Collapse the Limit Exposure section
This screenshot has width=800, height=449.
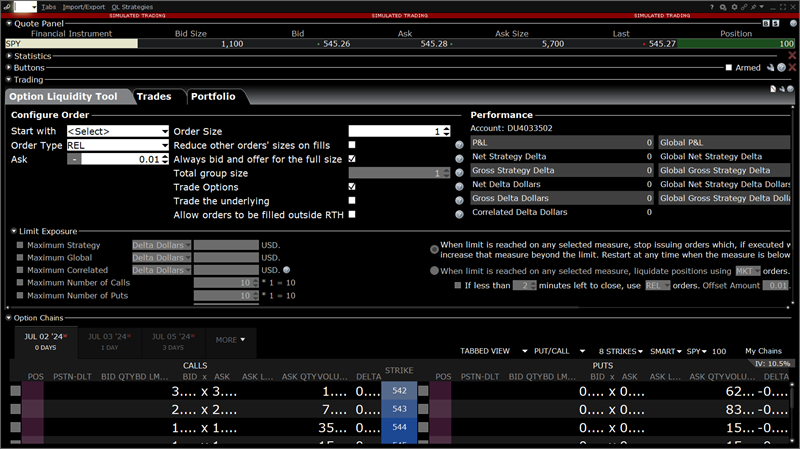pyautogui.click(x=14, y=231)
